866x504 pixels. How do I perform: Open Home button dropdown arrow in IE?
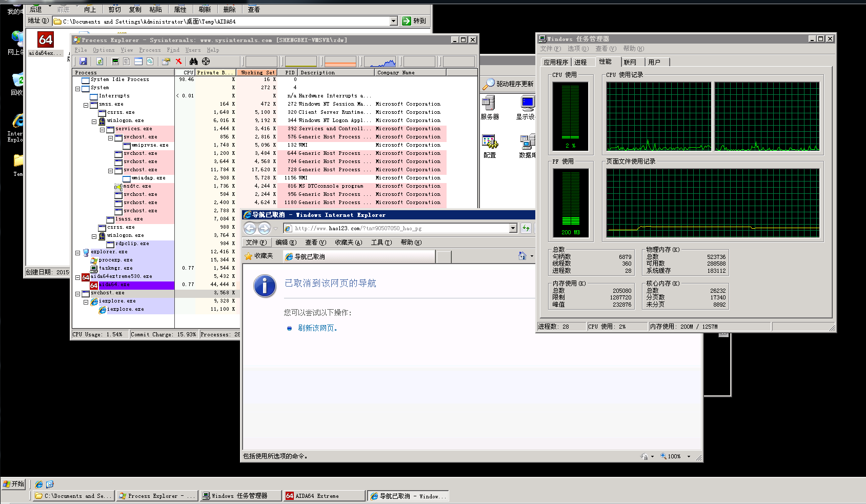pyautogui.click(x=532, y=256)
